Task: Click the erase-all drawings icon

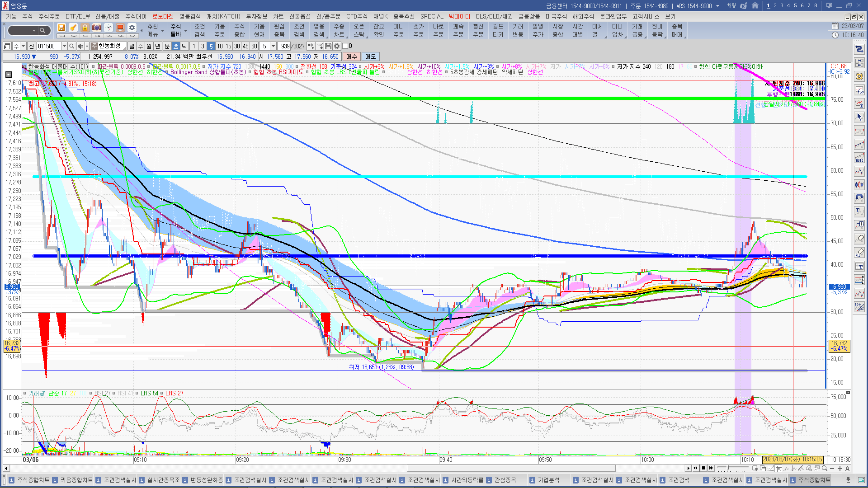Action: pyautogui.click(x=859, y=252)
